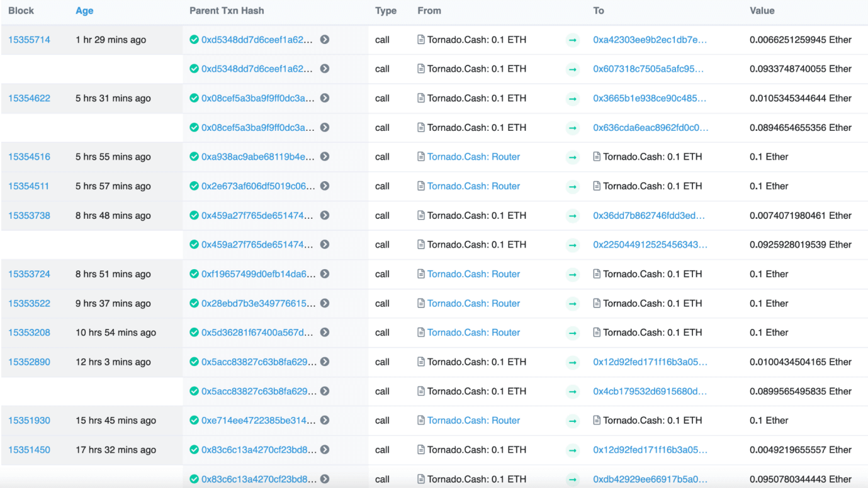
Task: Open Tornado.Cash: Router link in block 15351930 row
Action: click(474, 421)
